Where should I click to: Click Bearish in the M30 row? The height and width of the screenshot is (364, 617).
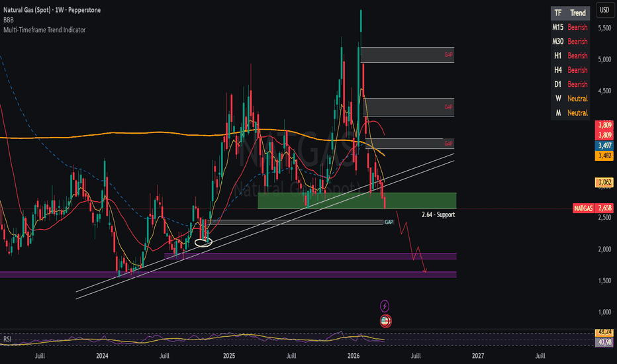coord(577,41)
